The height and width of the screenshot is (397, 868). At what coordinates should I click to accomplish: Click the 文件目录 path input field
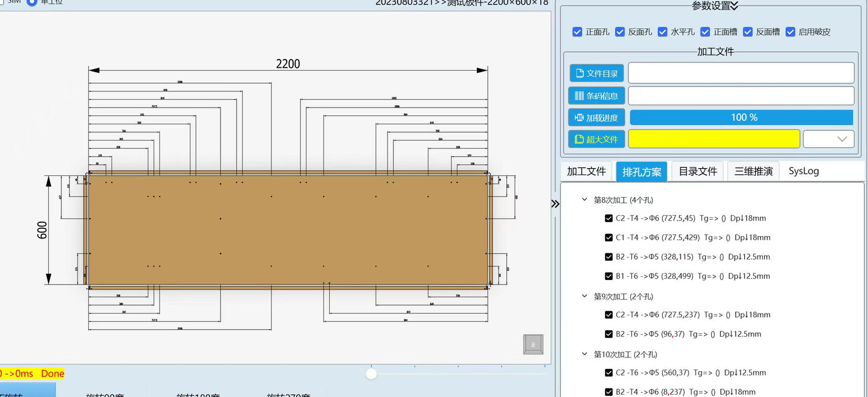tap(741, 73)
